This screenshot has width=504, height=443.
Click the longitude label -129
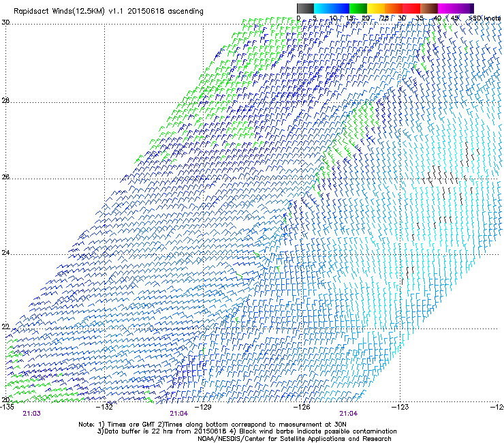coord(203,407)
